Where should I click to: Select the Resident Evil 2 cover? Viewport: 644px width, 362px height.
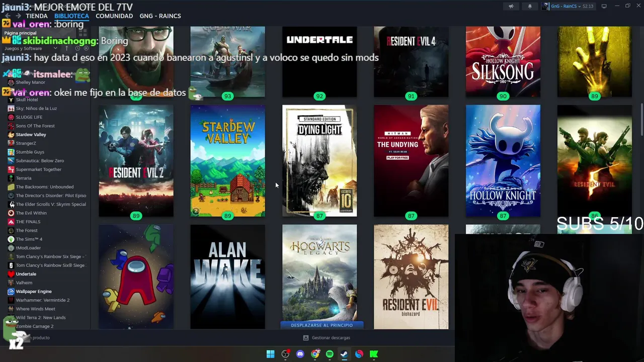[x=136, y=161]
